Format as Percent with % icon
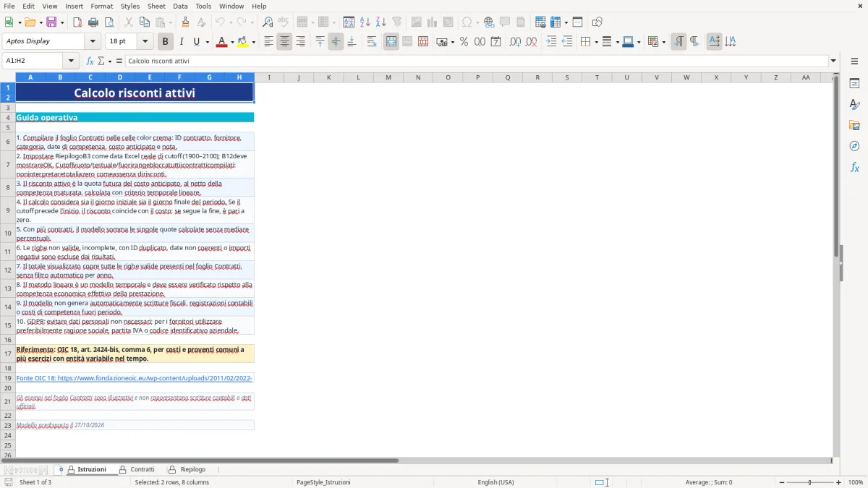Viewport: 868px width, 488px height. click(x=464, y=42)
